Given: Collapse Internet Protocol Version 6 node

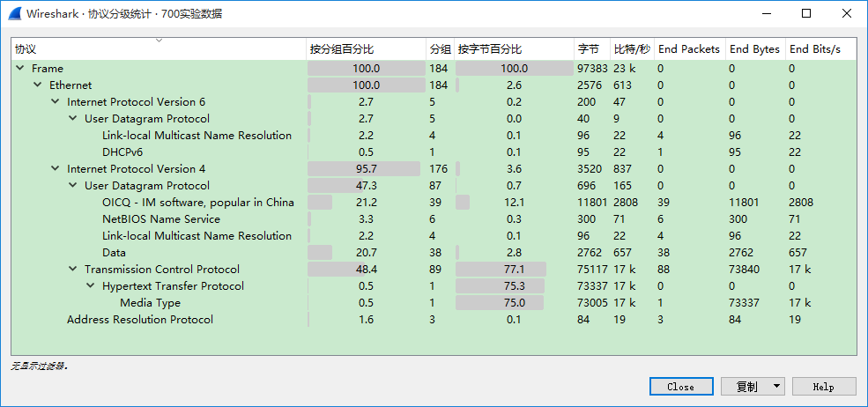Looking at the screenshot, I should 56,102.
